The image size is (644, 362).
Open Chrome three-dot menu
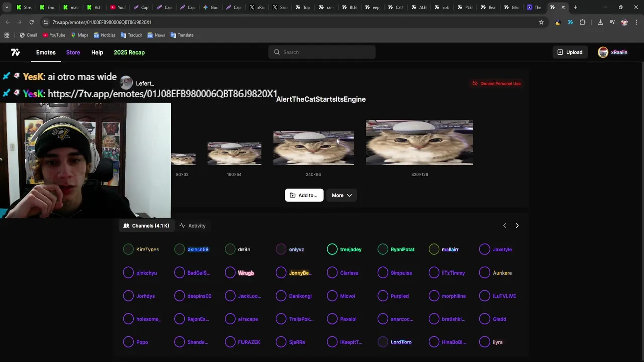(636, 22)
